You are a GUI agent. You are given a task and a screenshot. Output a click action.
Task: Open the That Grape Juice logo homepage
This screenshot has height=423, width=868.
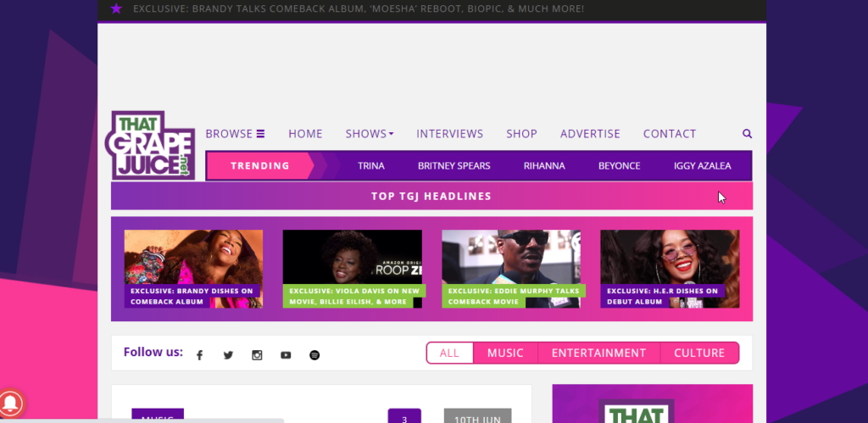pos(150,145)
